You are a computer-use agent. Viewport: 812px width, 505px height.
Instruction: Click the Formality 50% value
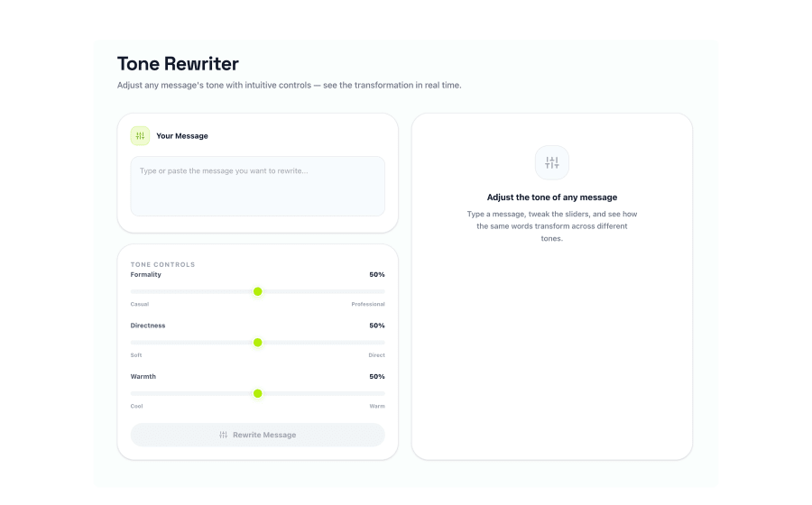pyautogui.click(x=377, y=275)
